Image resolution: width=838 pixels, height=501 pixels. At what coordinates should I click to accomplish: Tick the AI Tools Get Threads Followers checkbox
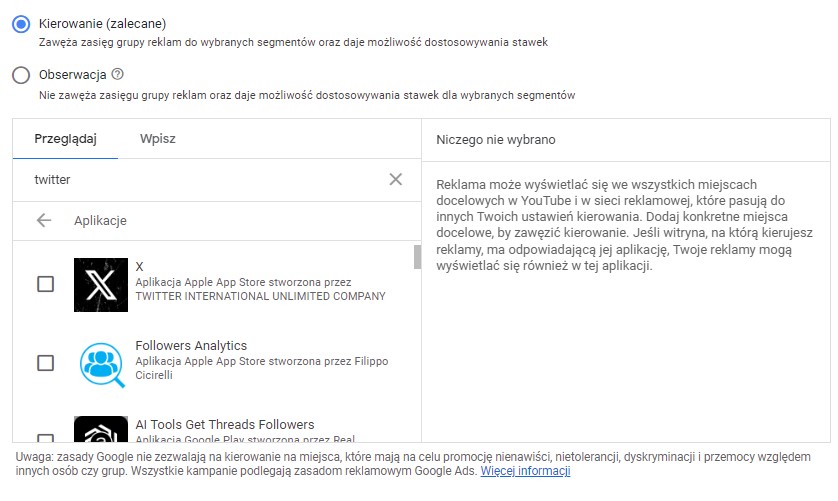coord(45,437)
